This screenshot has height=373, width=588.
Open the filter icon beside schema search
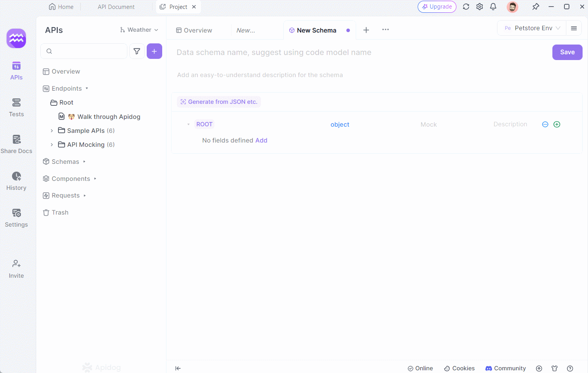[137, 51]
